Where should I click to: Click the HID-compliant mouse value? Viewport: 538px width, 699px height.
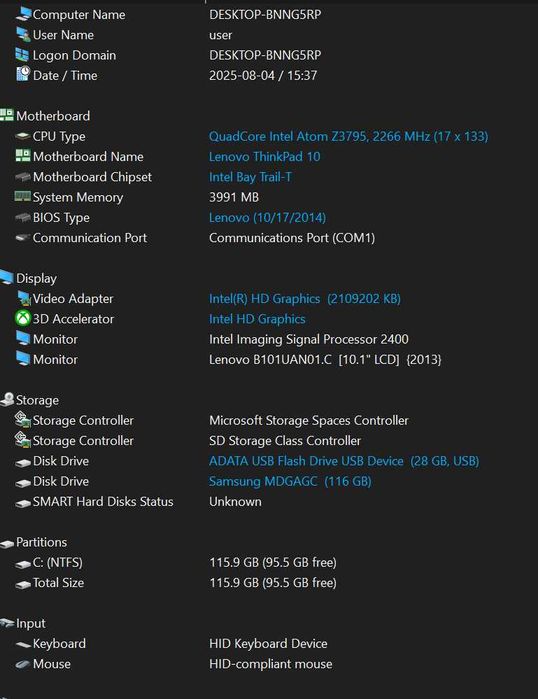[271, 664]
